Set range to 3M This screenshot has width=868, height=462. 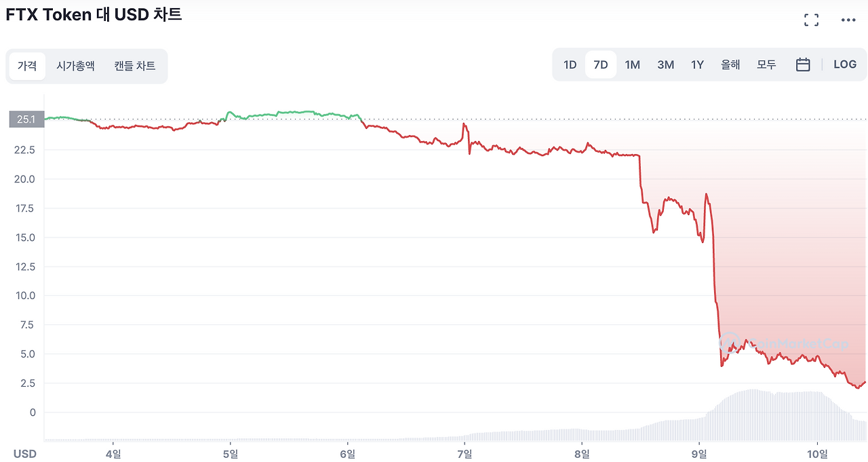pyautogui.click(x=665, y=64)
